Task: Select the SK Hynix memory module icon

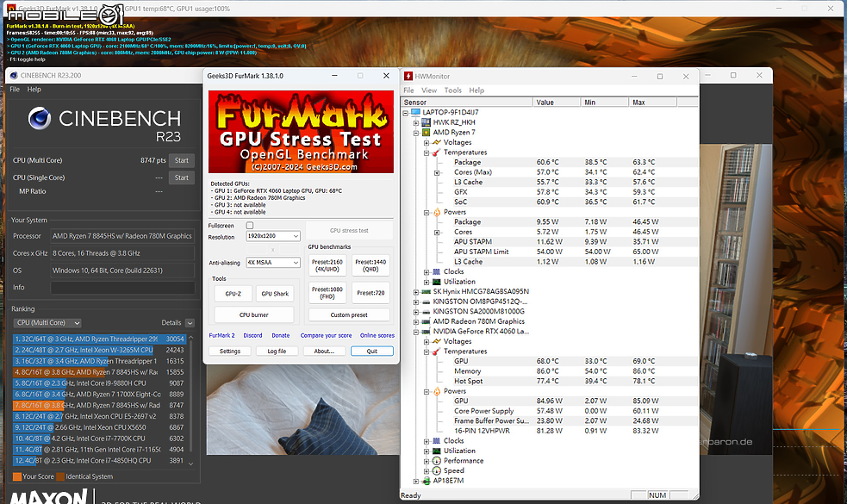Action: pos(426,292)
